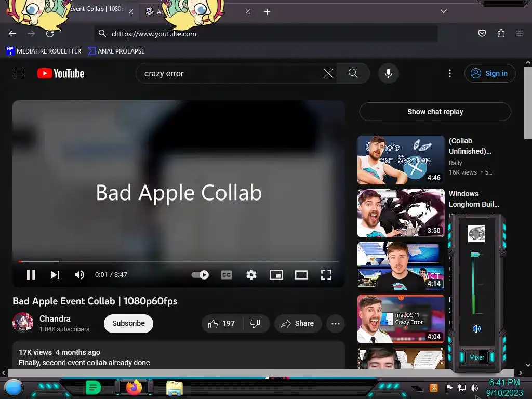Open Chandra channel avatar

tap(23, 323)
